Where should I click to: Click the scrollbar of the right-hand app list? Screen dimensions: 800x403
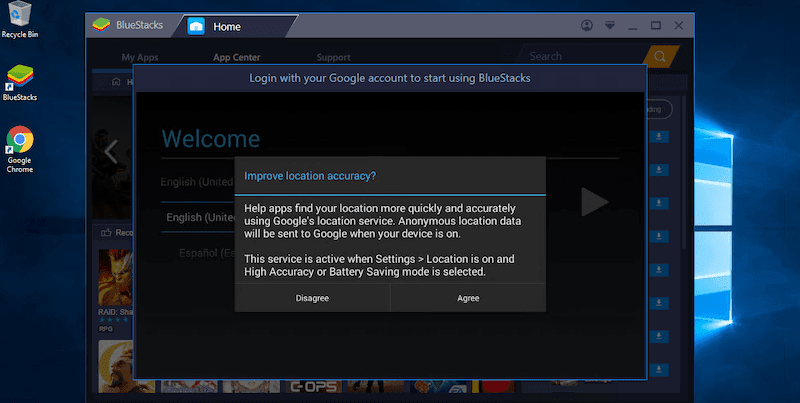[x=685, y=173]
